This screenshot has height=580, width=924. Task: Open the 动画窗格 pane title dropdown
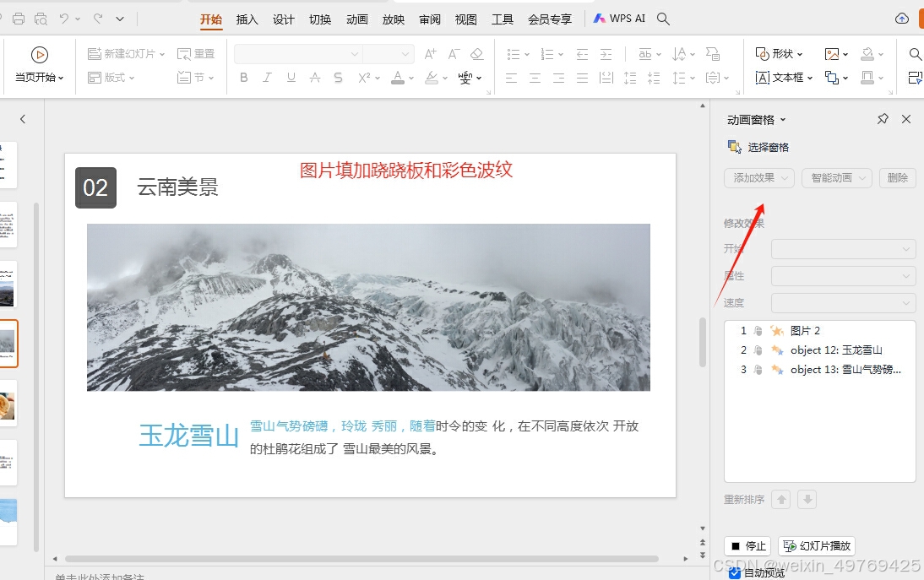pyautogui.click(x=783, y=120)
